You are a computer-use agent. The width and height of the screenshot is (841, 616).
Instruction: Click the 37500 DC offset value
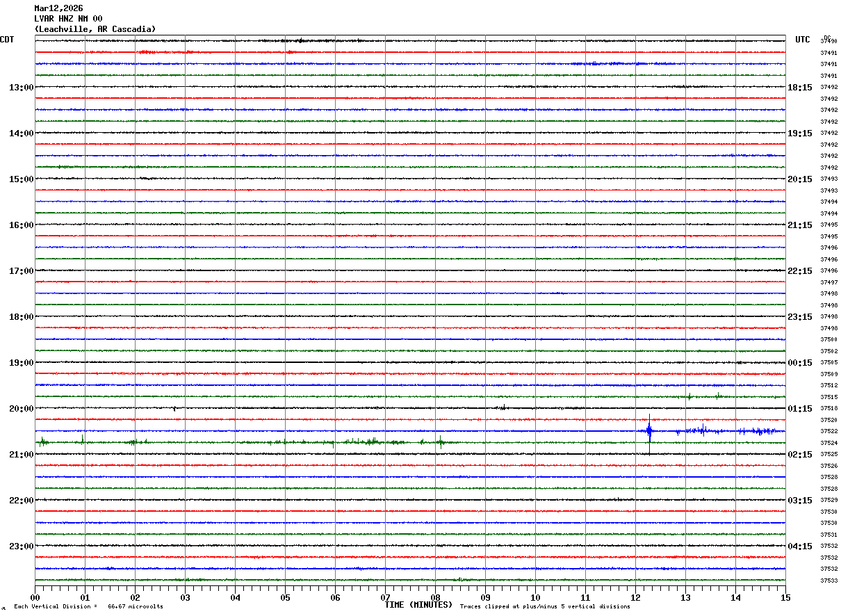(x=829, y=340)
